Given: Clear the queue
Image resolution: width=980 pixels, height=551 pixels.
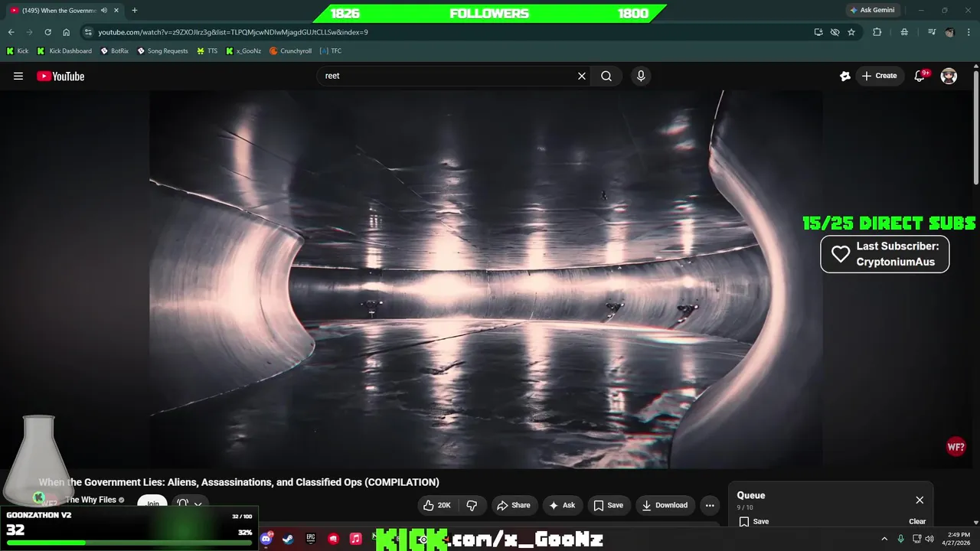Looking at the screenshot, I should coord(917,521).
